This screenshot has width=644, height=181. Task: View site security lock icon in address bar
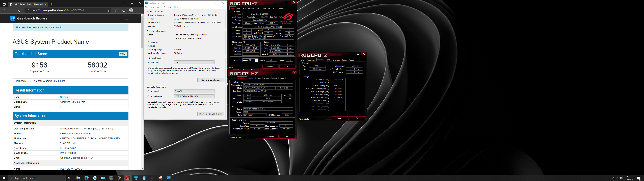[x=28, y=10]
